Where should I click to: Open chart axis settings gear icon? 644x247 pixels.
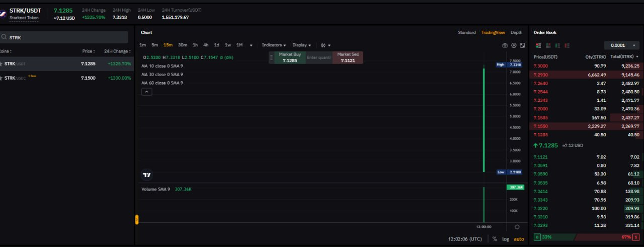click(517, 227)
